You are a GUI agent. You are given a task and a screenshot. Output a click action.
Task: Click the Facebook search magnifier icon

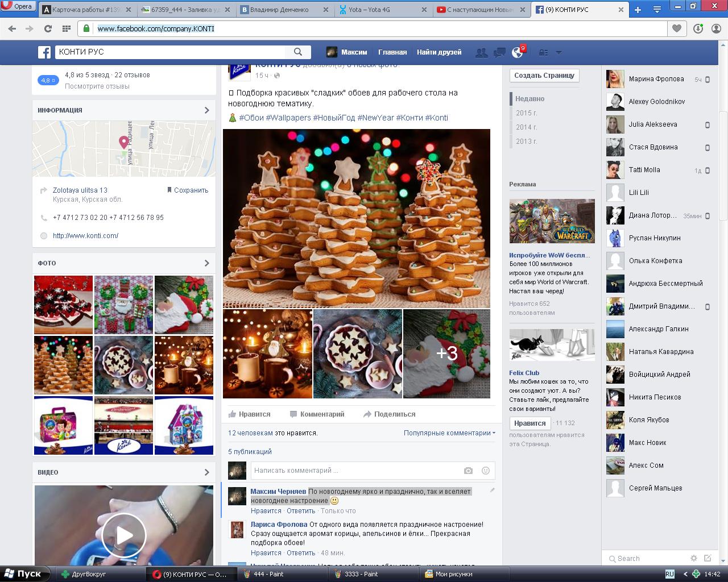[298, 52]
